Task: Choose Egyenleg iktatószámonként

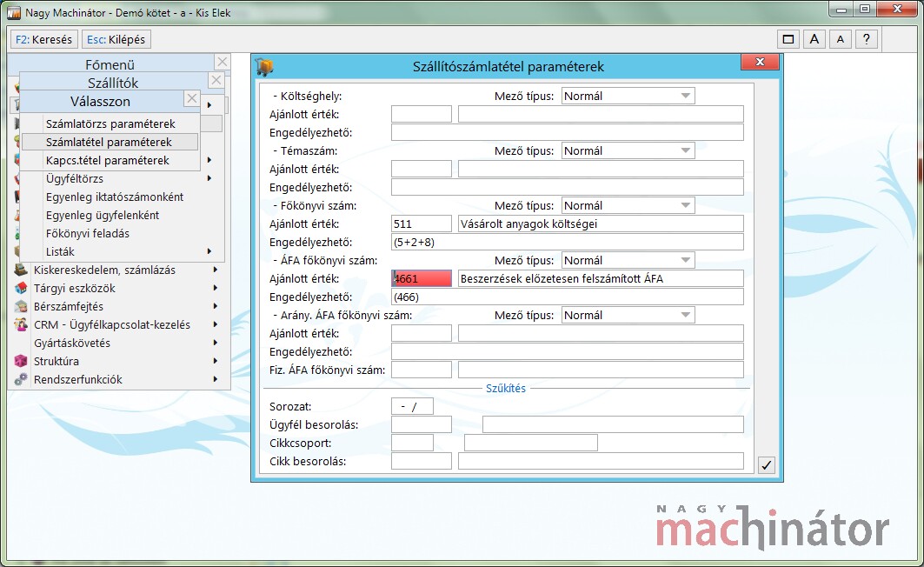Action: pos(122,197)
